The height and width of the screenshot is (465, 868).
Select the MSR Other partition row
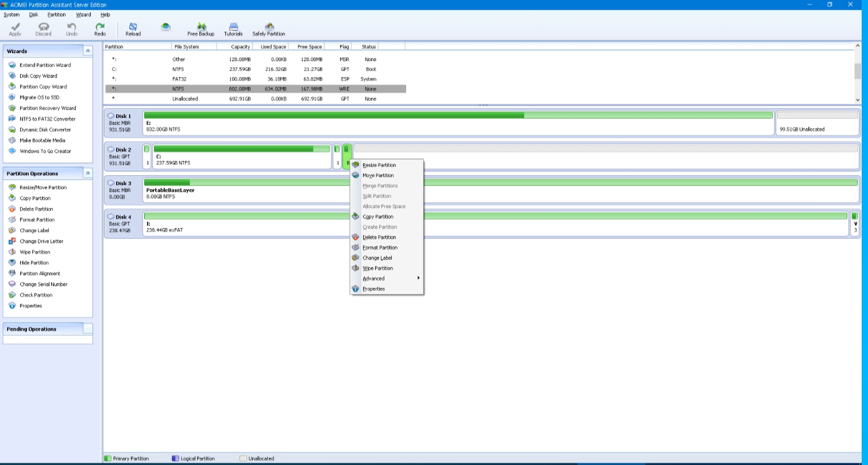coord(256,59)
